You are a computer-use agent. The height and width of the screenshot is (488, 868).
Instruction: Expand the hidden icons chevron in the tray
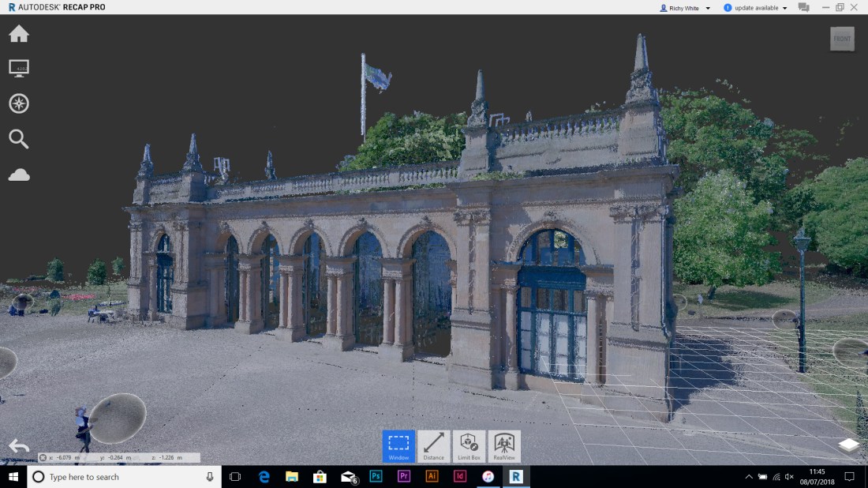coord(748,476)
